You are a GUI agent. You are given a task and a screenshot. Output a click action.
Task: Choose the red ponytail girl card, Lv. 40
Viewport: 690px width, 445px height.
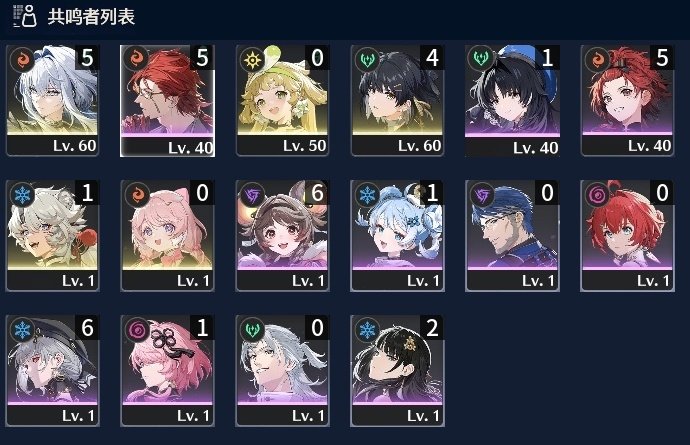click(x=628, y=100)
